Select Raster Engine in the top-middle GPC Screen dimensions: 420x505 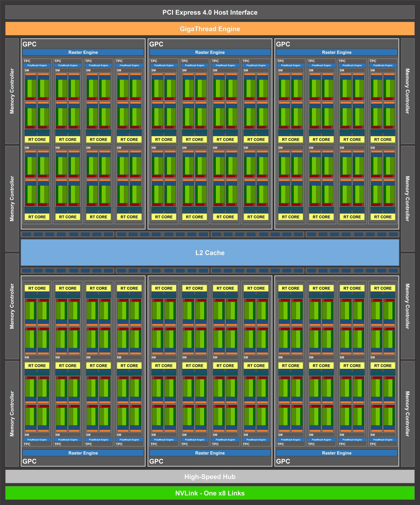tap(210, 52)
